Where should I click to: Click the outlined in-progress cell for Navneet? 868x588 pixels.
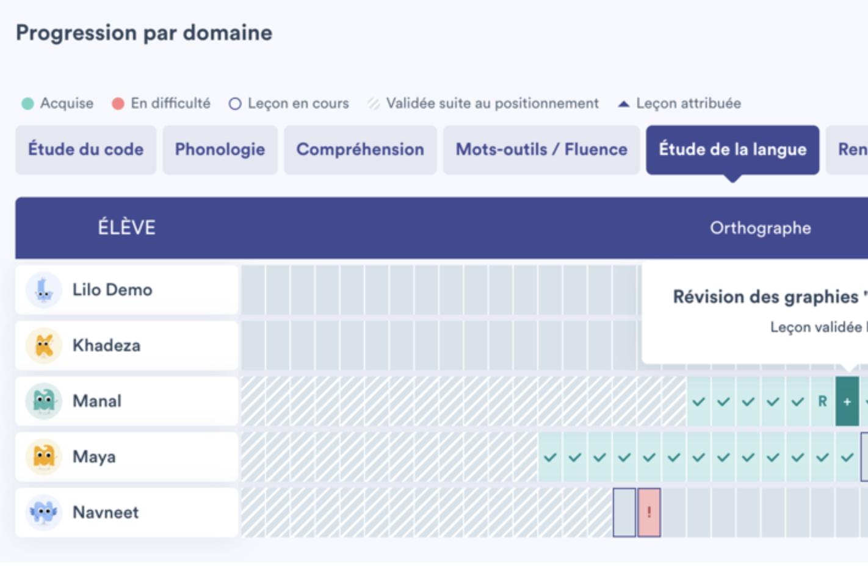click(624, 512)
